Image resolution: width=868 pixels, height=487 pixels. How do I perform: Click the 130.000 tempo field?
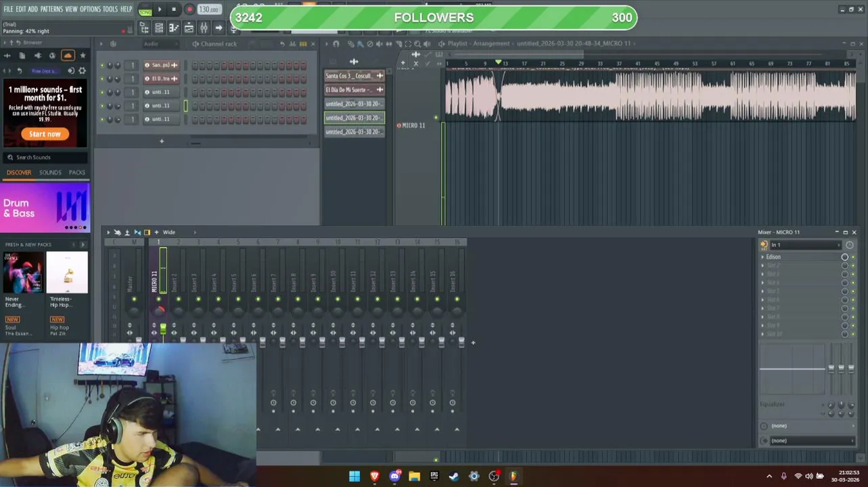pyautogui.click(x=209, y=9)
